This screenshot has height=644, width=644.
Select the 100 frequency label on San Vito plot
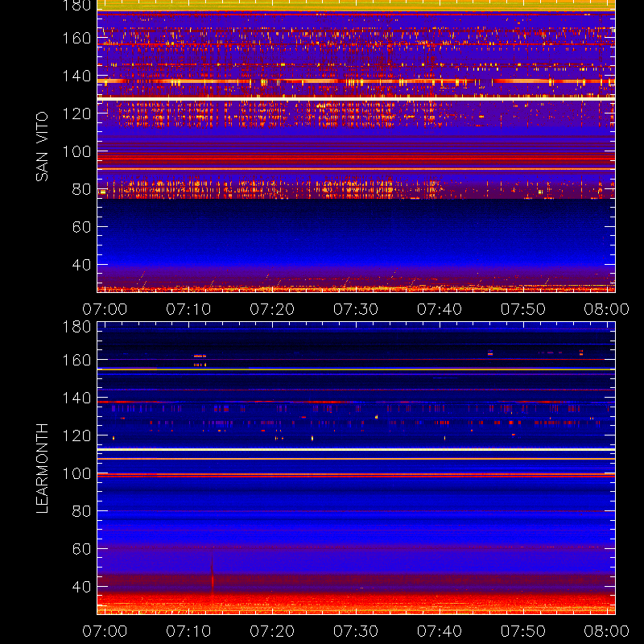click(x=76, y=151)
